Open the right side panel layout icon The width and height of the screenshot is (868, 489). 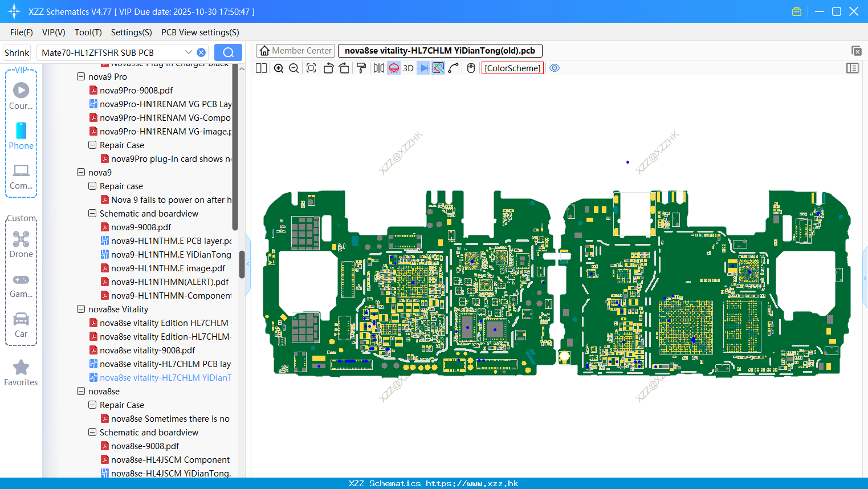[853, 68]
